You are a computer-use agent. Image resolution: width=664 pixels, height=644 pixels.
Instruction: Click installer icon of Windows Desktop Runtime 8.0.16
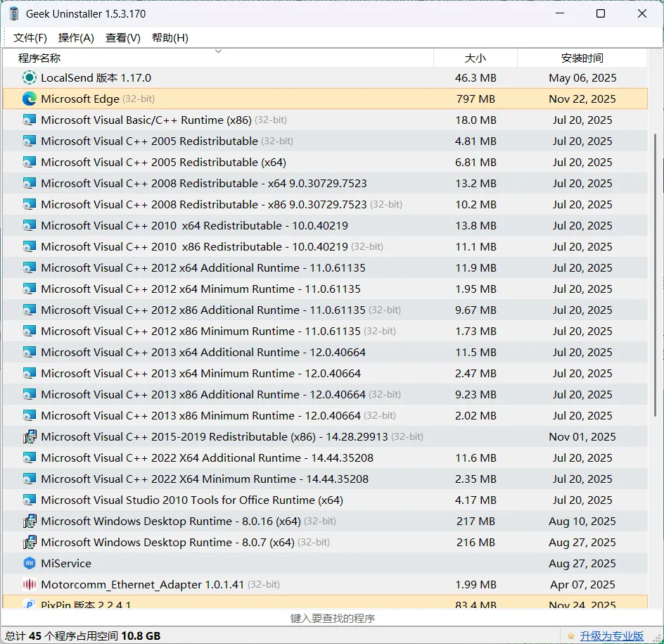click(x=30, y=521)
